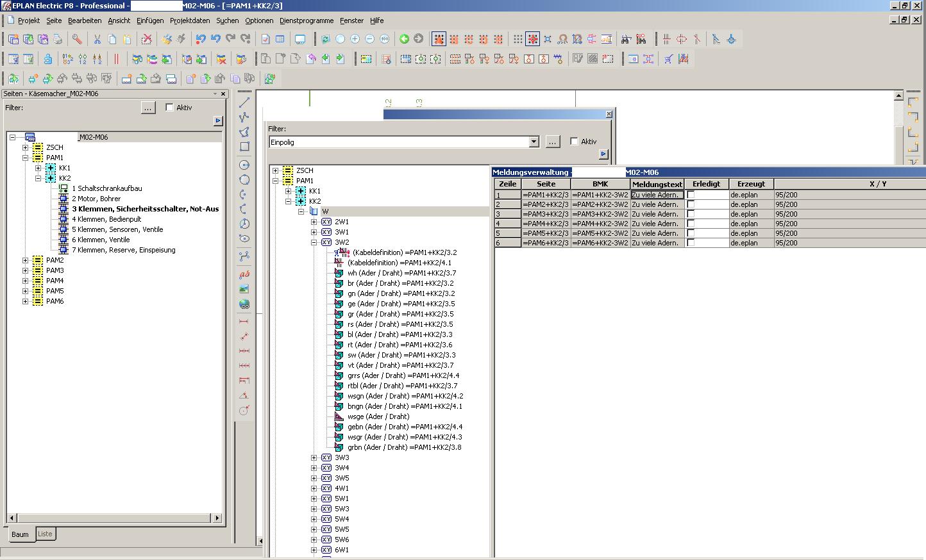Go back with green left arrow

pos(404,39)
